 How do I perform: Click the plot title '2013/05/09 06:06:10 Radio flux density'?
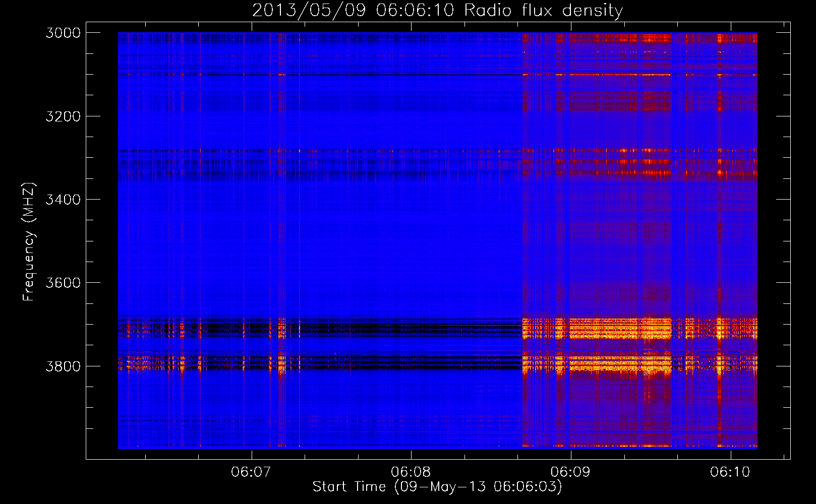[x=437, y=10]
